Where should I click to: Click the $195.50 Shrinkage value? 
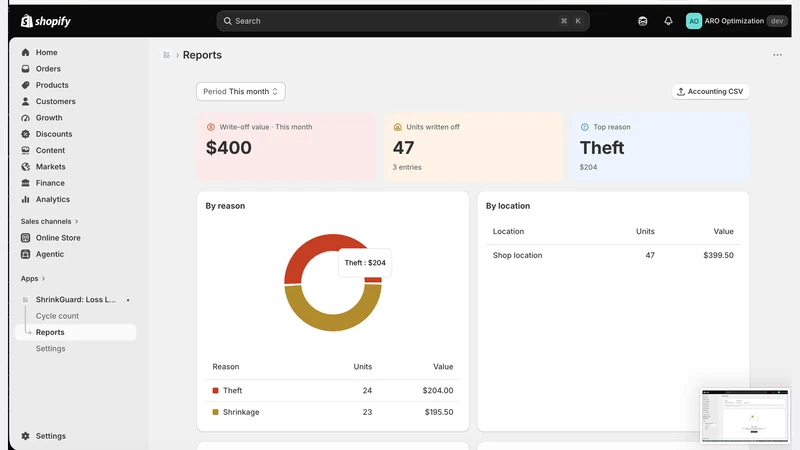point(439,412)
